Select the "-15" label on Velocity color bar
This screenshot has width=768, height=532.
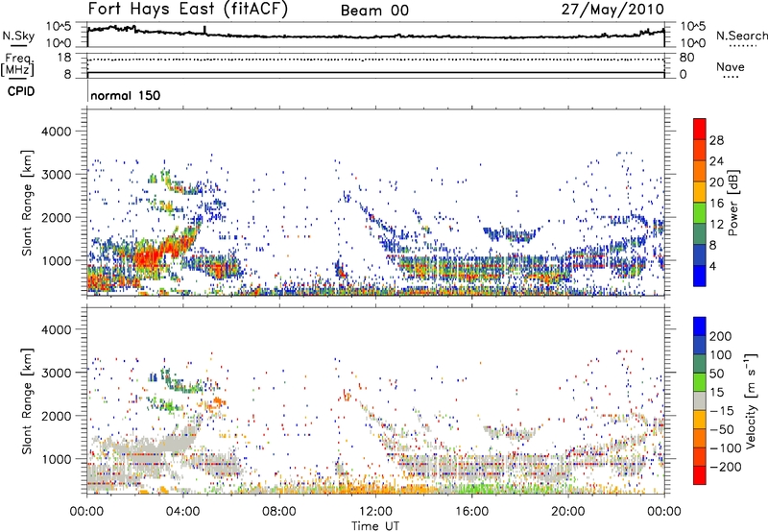click(722, 411)
